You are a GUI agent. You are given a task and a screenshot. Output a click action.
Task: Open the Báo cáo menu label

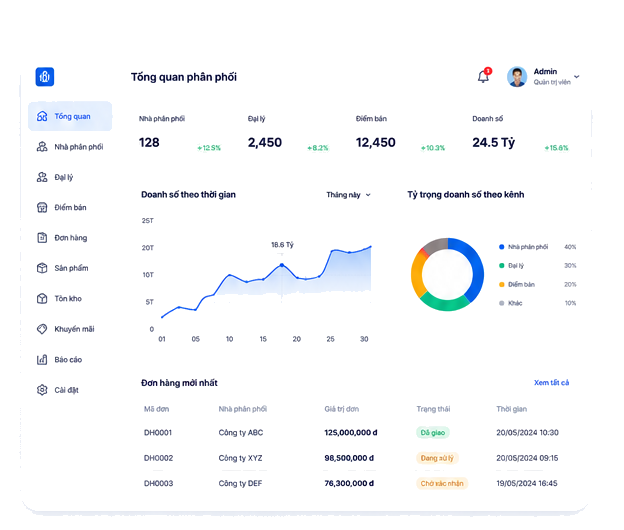(x=68, y=359)
